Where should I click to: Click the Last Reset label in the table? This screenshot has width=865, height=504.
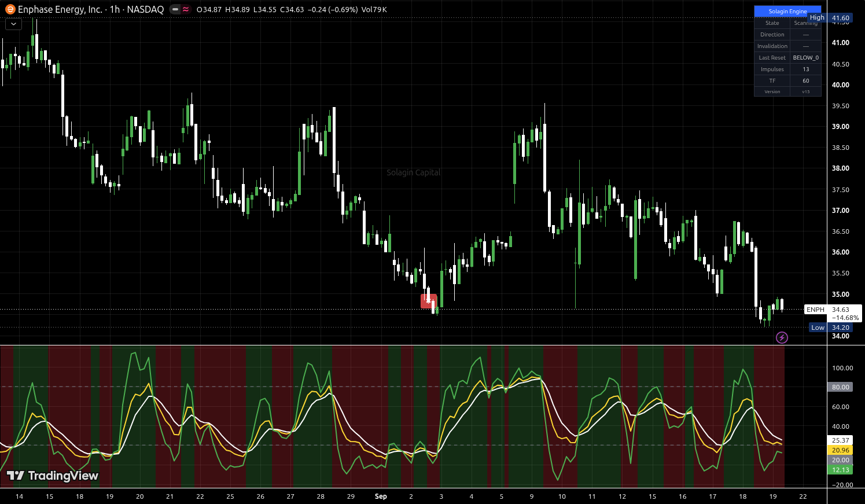pyautogui.click(x=772, y=58)
